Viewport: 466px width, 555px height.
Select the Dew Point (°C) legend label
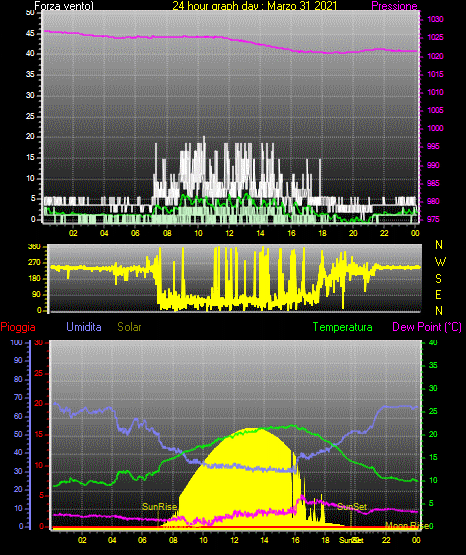coord(427,327)
